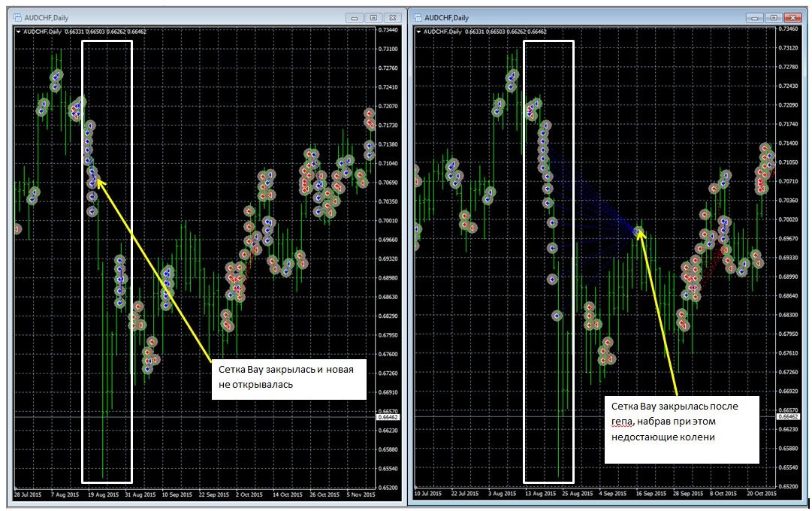
Task: Click price label 0.66910 on left chart axis
Action: 388,392
